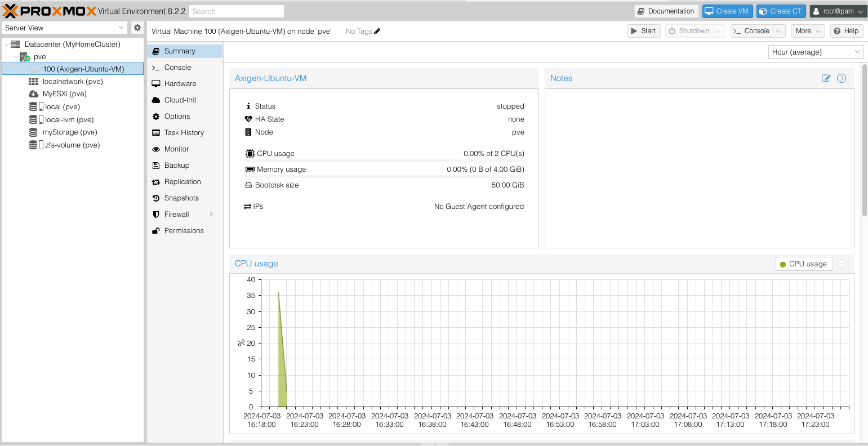
Task: Select localnetwork (pve) in the tree
Action: tap(73, 82)
